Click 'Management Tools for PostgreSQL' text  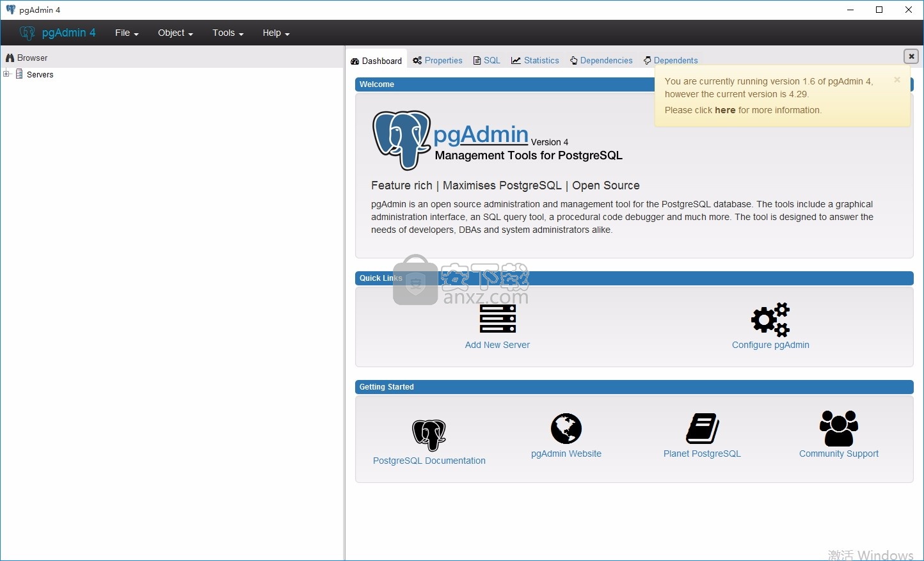(529, 155)
